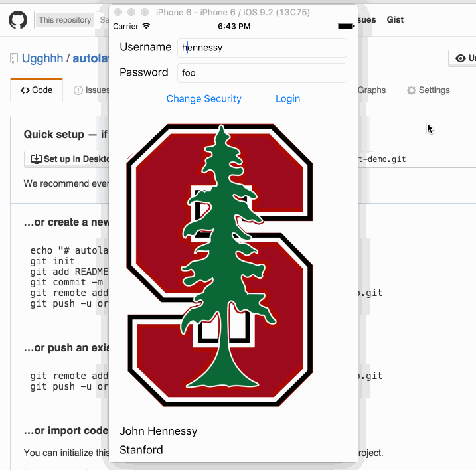Open the Issues tab on GitHub
The width and height of the screenshot is (476, 470).
pyautogui.click(x=91, y=90)
